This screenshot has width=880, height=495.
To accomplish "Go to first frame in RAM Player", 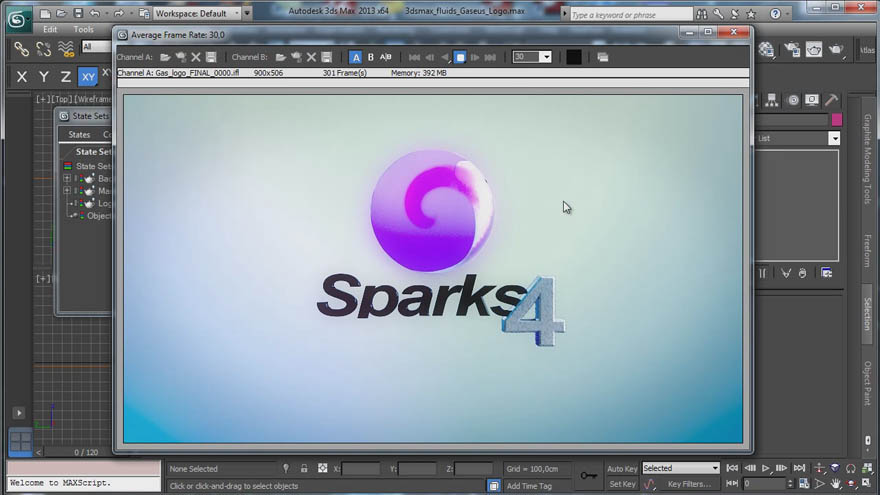I will click(414, 57).
